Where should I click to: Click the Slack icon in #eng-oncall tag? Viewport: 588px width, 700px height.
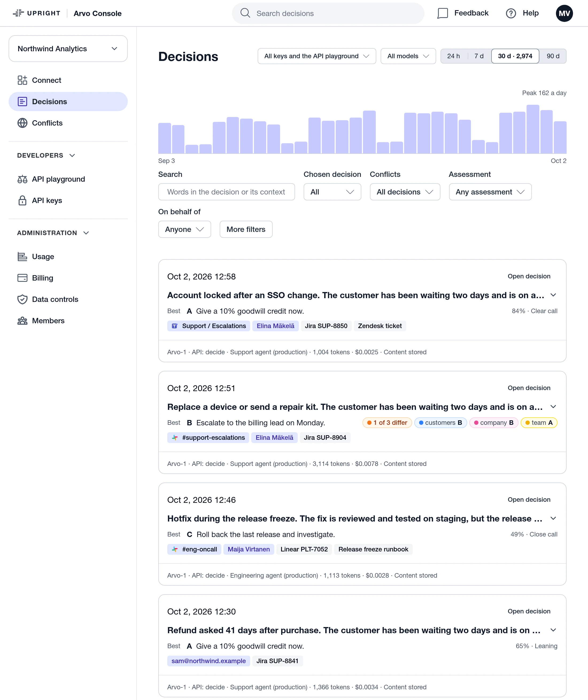click(x=175, y=549)
